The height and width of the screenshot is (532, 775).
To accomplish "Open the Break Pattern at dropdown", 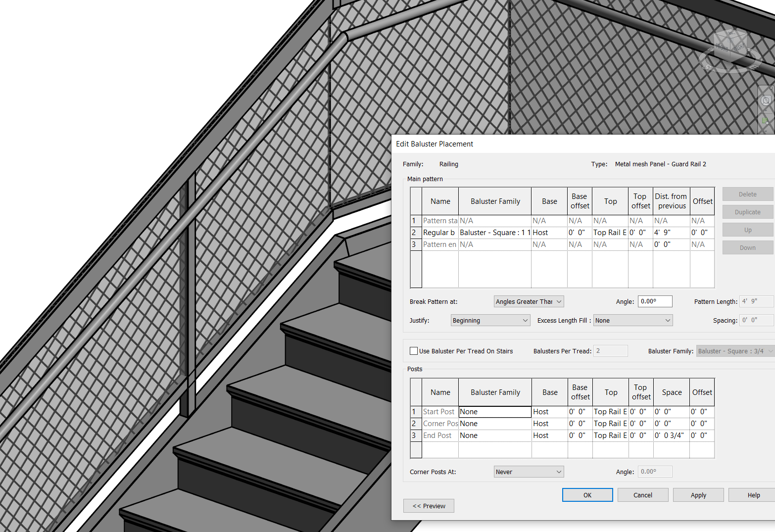I will [x=528, y=301].
